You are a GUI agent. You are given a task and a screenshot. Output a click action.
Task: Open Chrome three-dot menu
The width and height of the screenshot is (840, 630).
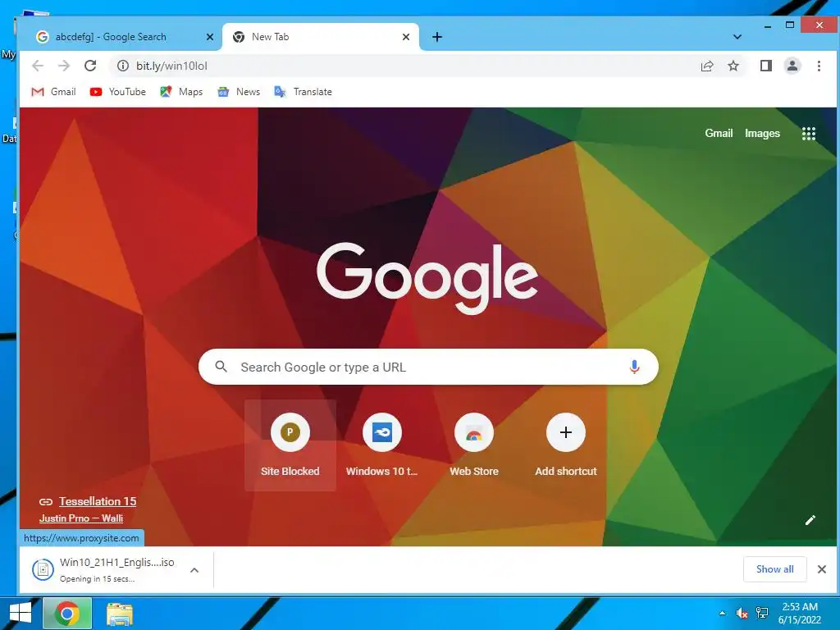[x=819, y=66]
